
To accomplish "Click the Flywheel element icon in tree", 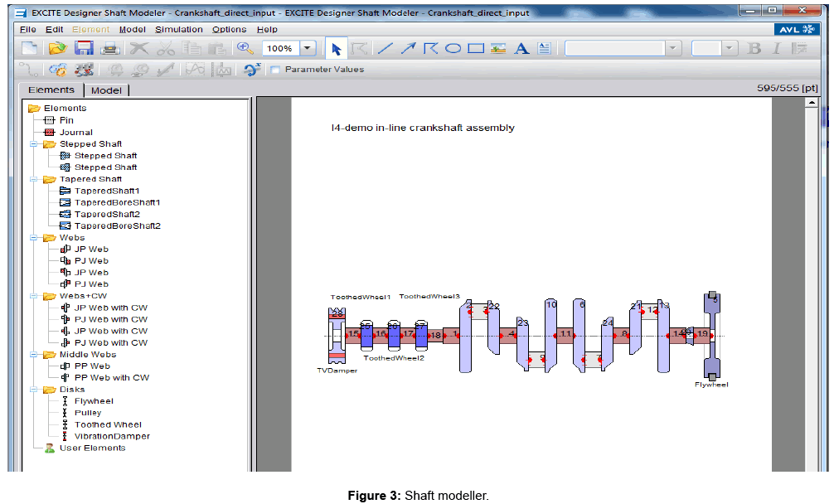I will (65, 401).
